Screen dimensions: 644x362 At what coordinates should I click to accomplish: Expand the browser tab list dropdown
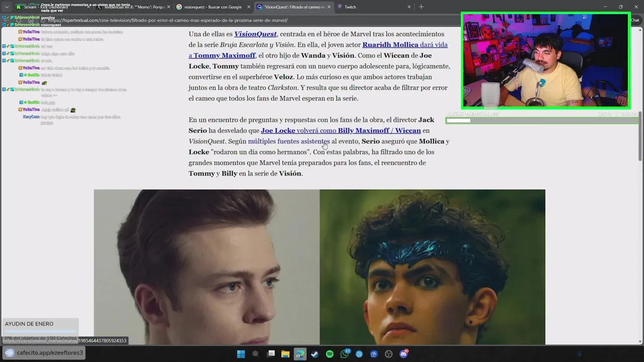click(x=7, y=7)
